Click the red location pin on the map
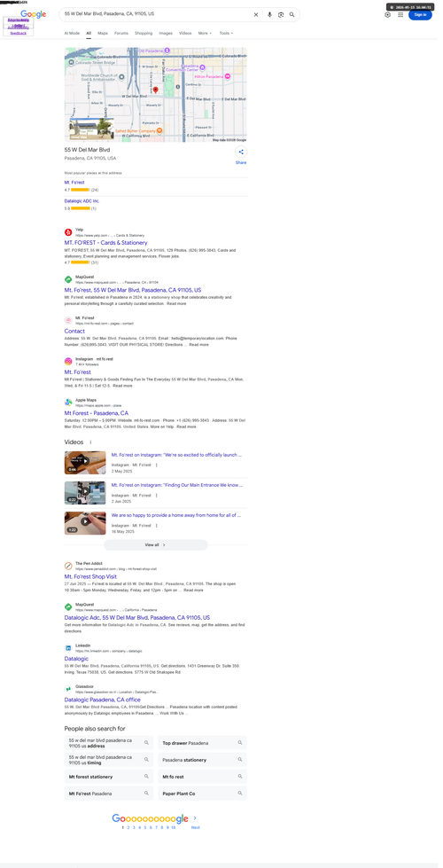The image size is (443, 868). (x=155, y=90)
